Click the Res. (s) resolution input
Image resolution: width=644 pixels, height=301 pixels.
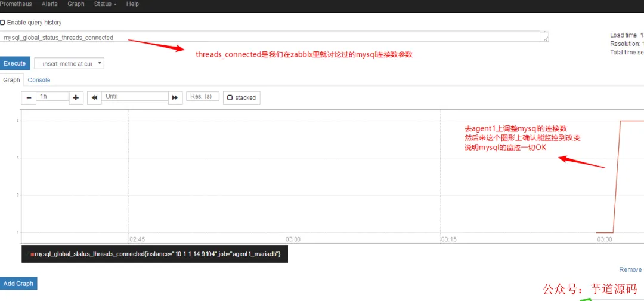(x=203, y=96)
